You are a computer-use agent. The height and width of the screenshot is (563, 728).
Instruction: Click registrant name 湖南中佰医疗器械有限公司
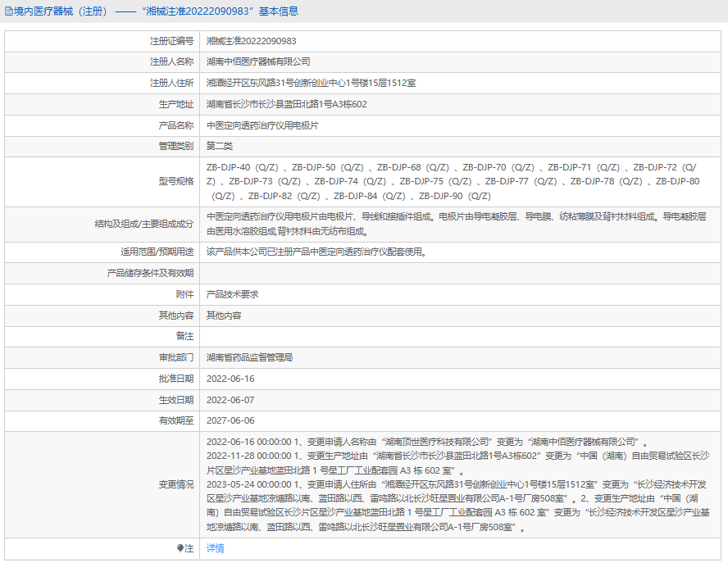tap(258, 61)
